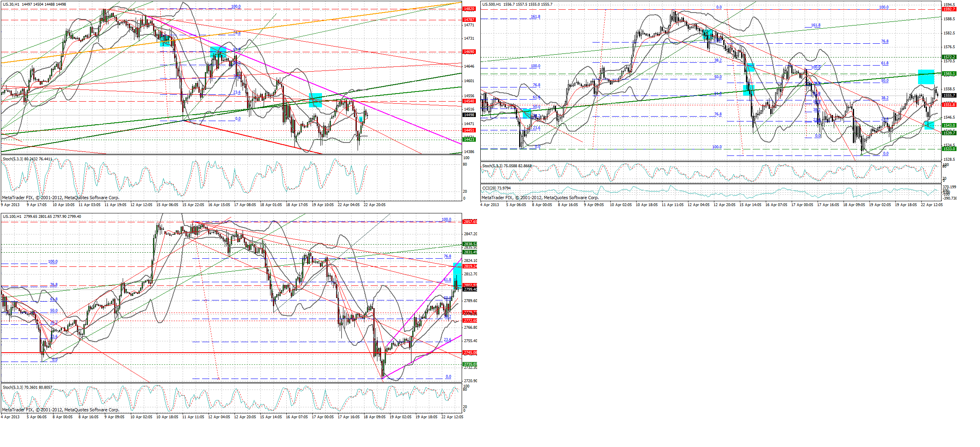Select the green 14423 price level tag
Viewport: 980px width, 447px height.
(x=469, y=139)
